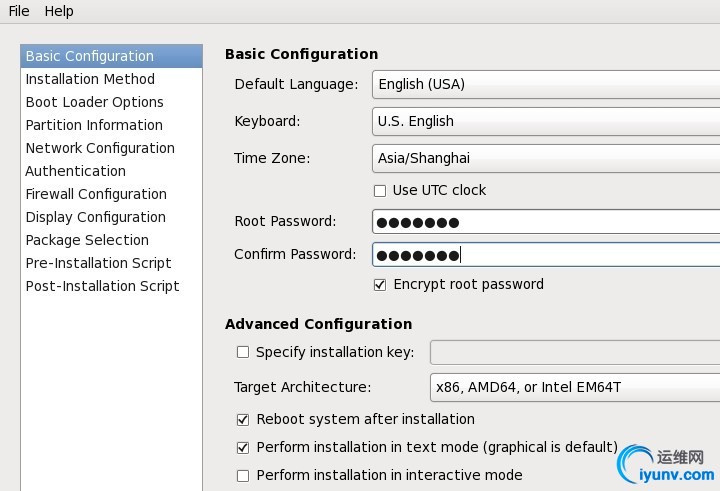Expand Default Language dropdown
This screenshot has width=720, height=491.
pos(545,84)
